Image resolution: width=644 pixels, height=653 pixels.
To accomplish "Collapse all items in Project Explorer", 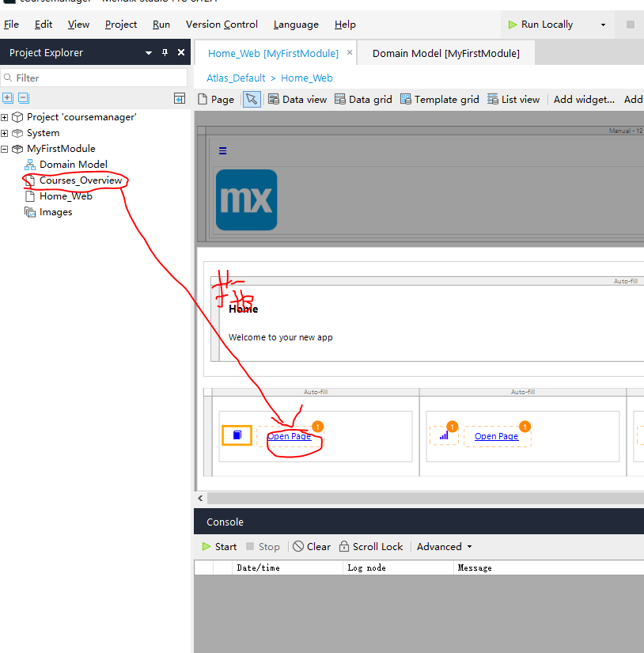I will point(24,98).
